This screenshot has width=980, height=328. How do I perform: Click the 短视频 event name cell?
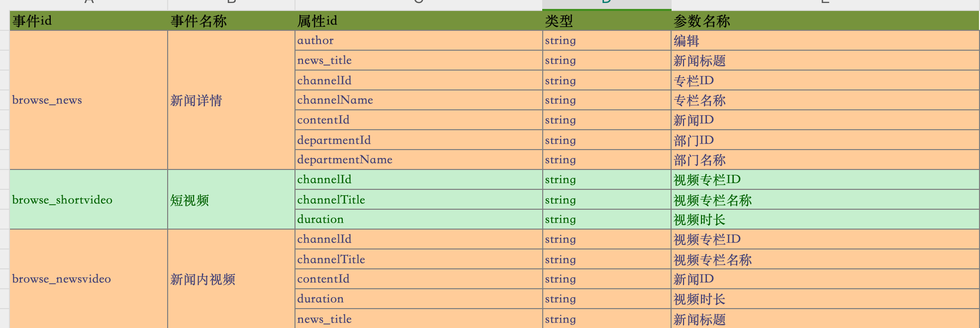[x=231, y=199]
